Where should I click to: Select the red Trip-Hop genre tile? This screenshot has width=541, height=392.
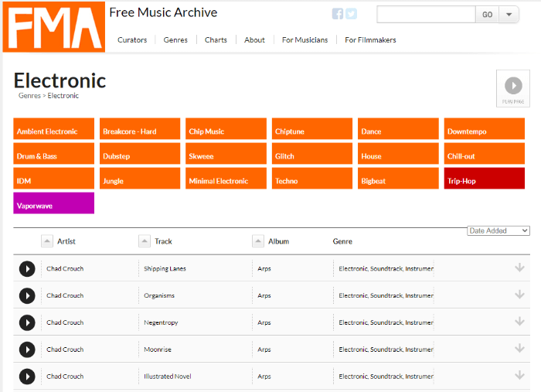click(x=485, y=179)
